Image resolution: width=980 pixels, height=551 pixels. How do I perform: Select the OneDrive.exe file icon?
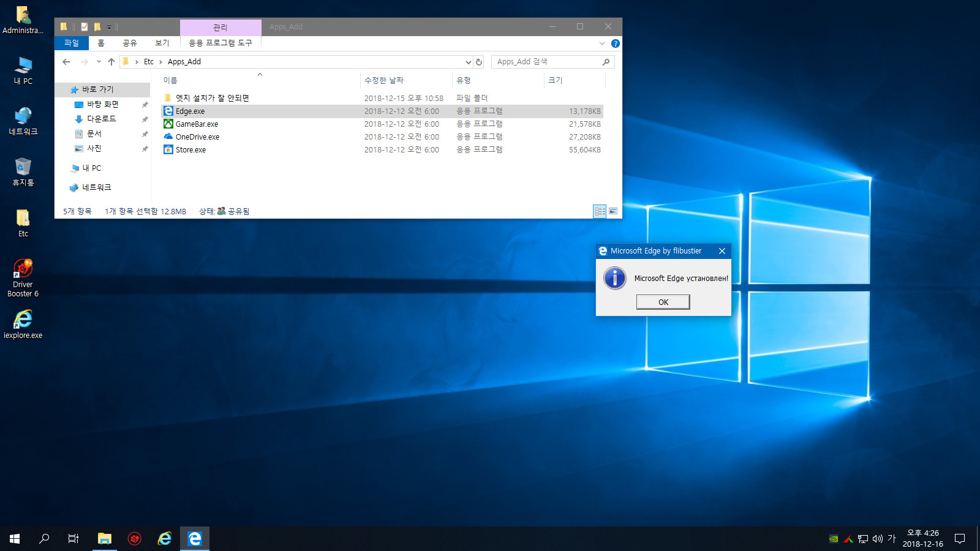click(168, 137)
